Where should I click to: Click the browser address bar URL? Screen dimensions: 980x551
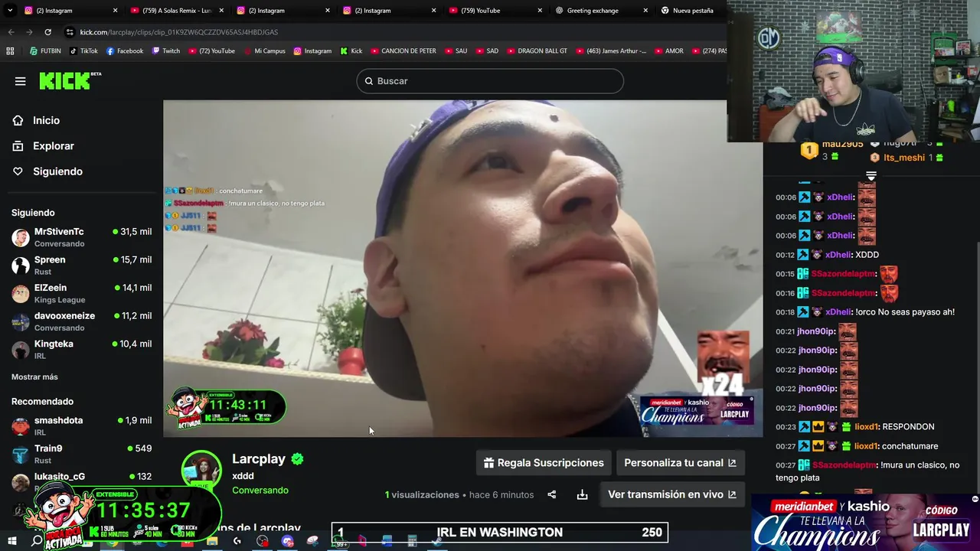[179, 32]
